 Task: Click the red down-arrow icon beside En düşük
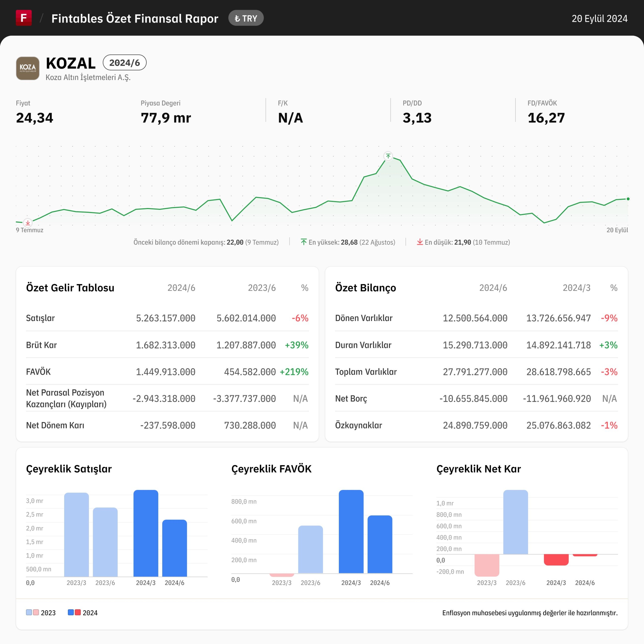click(420, 242)
